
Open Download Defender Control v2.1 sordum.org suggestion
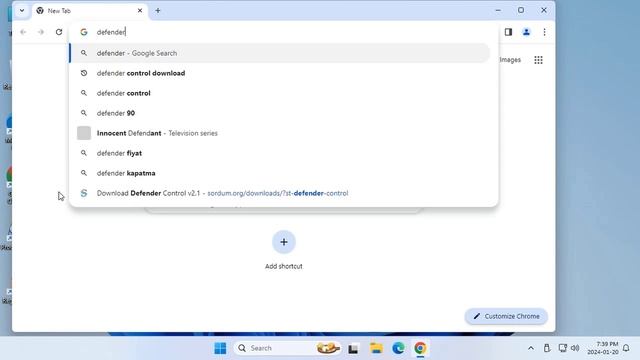tap(280, 193)
